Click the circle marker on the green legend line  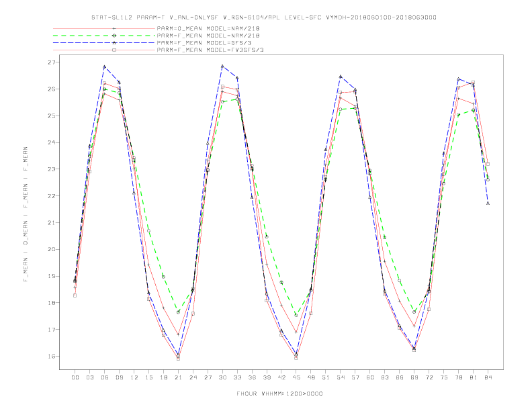[114, 36]
